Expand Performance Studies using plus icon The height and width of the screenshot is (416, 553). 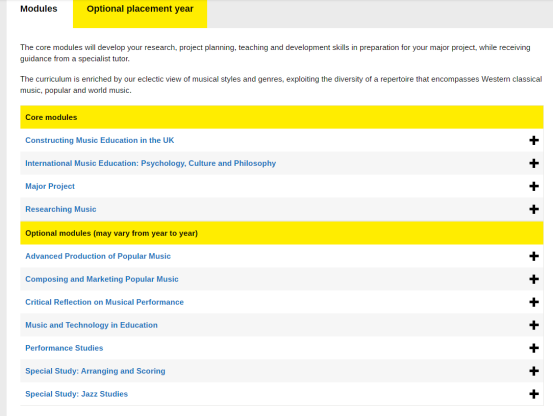(x=534, y=348)
